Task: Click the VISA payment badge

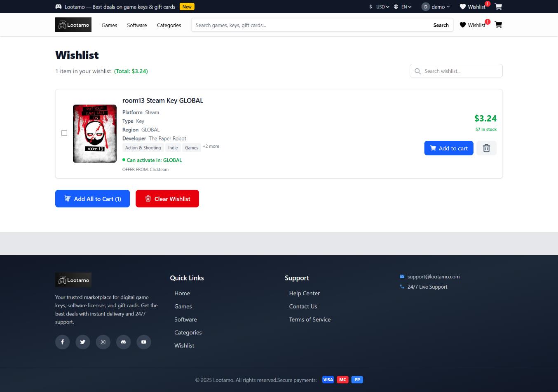Action: pos(328,380)
